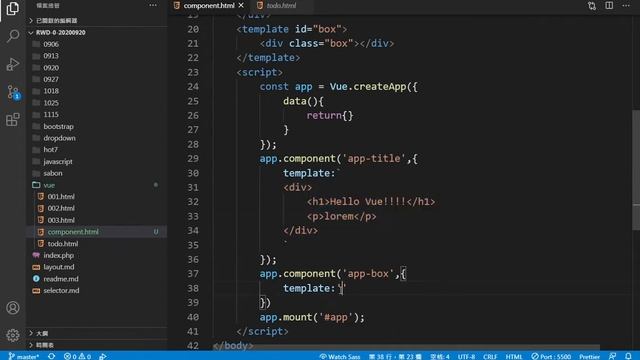The width and height of the screenshot is (640, 360).
Task: Open the errors and warnings count
Action: 77,356
